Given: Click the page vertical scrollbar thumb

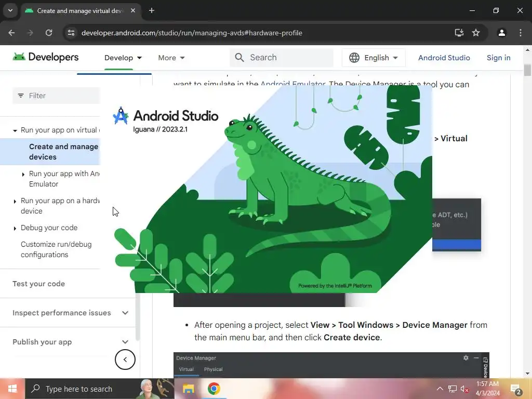Looking at the screenshot, I should [x=527, y=70].
